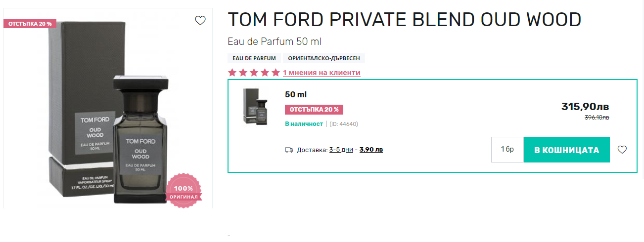Click the ОТСТЪПКА 20 % badge under 50 ml
This screenshot has width=644, height=242.
click(314, 110)
